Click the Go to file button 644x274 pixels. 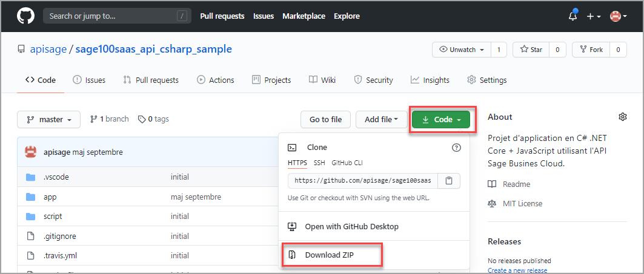pyautogui.click(x=326, y=119)
